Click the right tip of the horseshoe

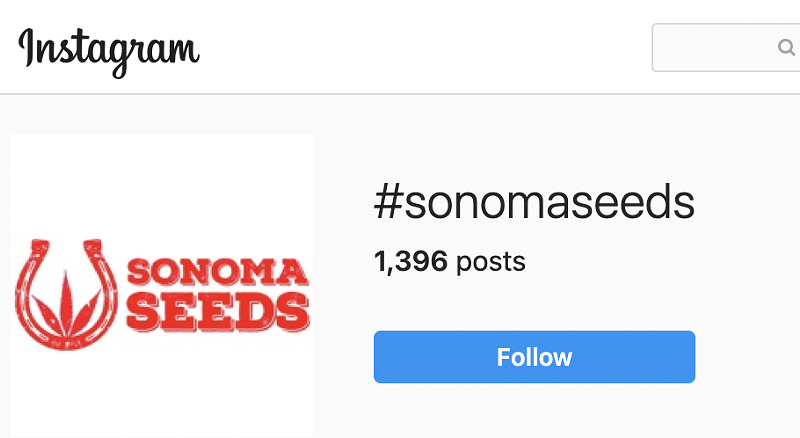click(93, 248)
